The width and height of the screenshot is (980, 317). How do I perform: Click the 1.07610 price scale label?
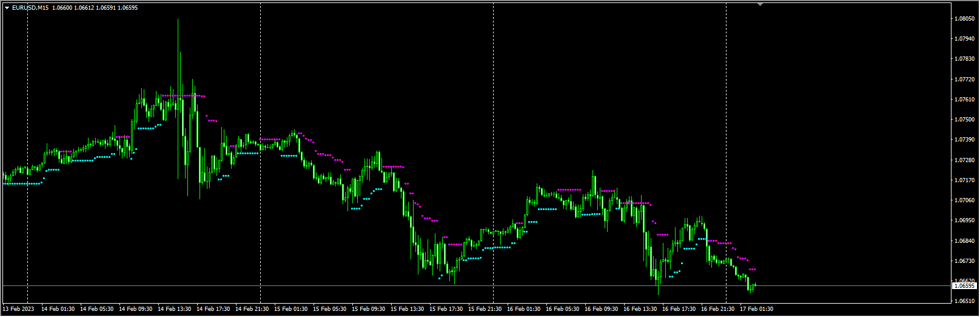tap(964, 100)
